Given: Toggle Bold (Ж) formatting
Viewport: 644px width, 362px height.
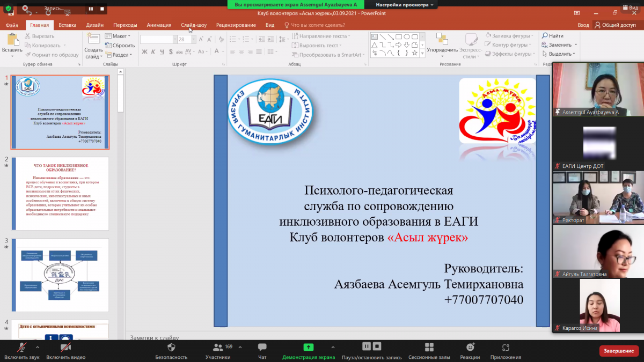Looking at the screenshot, I should click(x=145, y=51).
